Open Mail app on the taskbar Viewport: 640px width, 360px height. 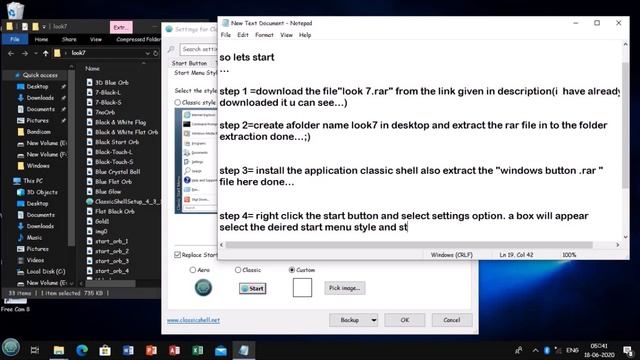click(221, 350)
